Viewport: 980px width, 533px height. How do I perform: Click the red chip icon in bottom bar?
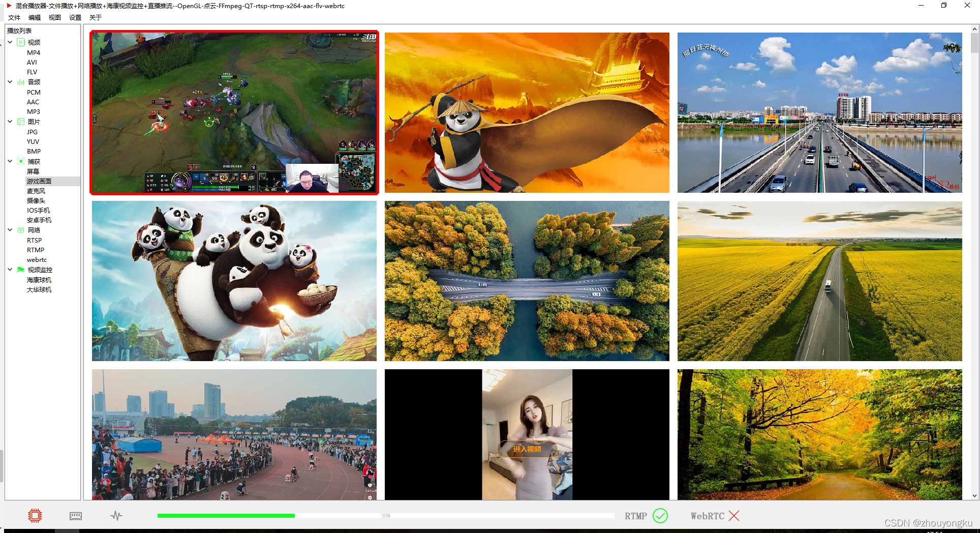[35, 516]
